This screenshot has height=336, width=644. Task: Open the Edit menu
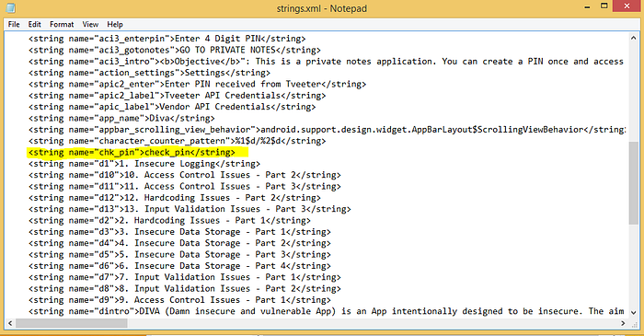pos(35,24)
